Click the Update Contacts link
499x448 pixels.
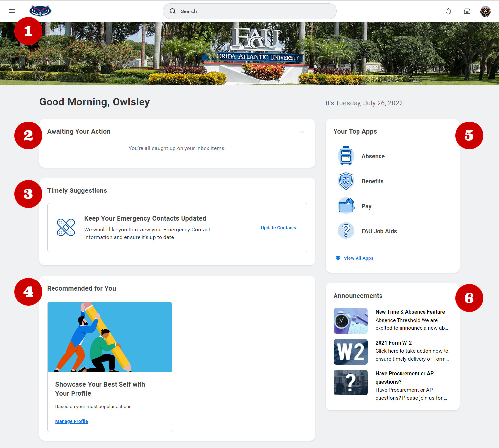coord(278,228)
